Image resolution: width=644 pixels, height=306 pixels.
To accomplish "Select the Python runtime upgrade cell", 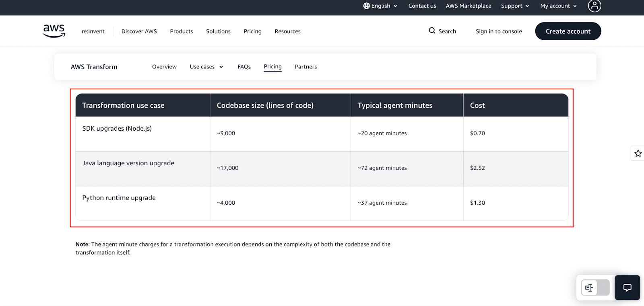I will (143, 203).
